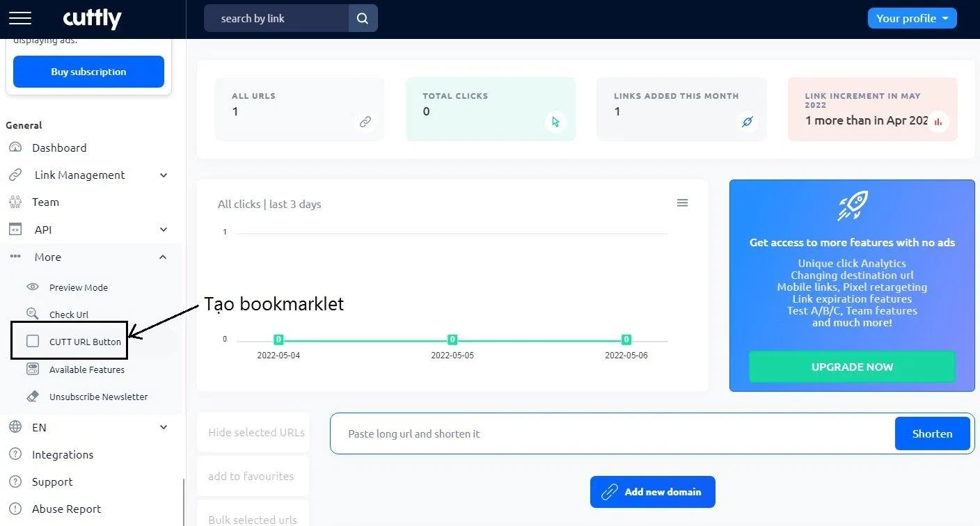Expand the Link Management submenu
980x526 pixels.
163,175
